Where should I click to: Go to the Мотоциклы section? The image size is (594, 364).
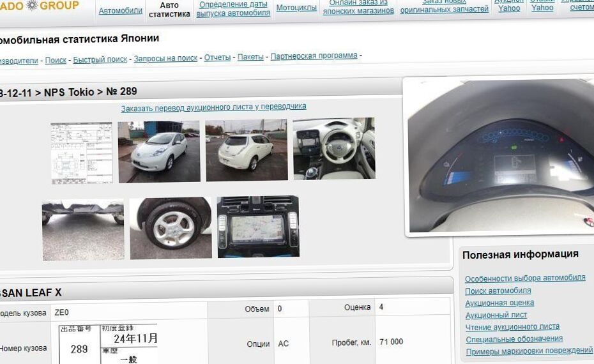click(x=296, y=8)
